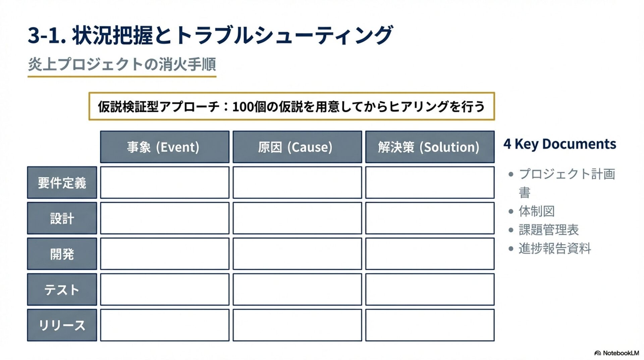Click the 体制図 bullet item
644x360 pixels.
pos(536,211)
